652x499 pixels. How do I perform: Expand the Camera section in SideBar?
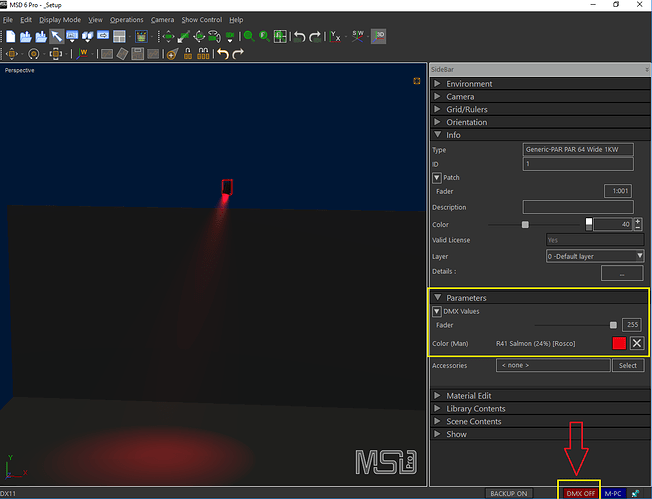point(437,96)
